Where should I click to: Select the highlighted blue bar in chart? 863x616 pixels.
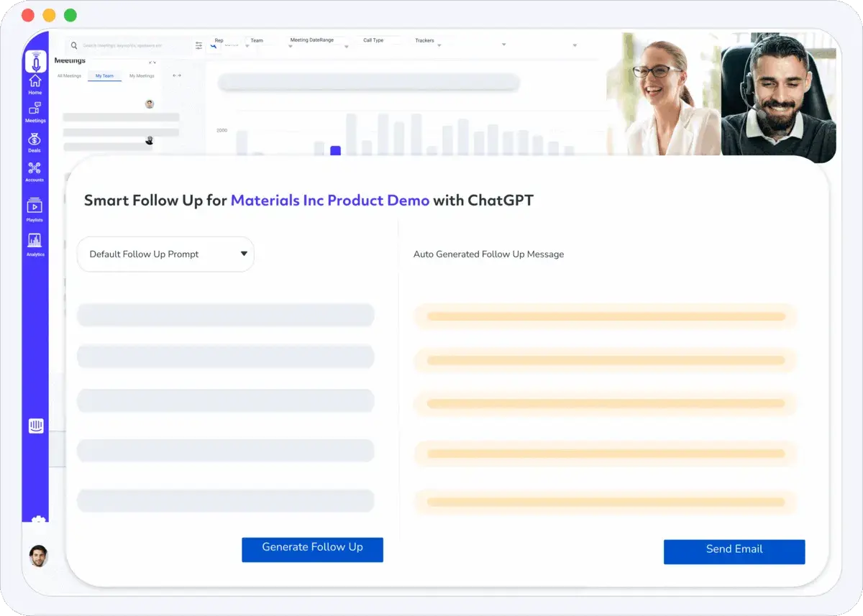point(335,150)
